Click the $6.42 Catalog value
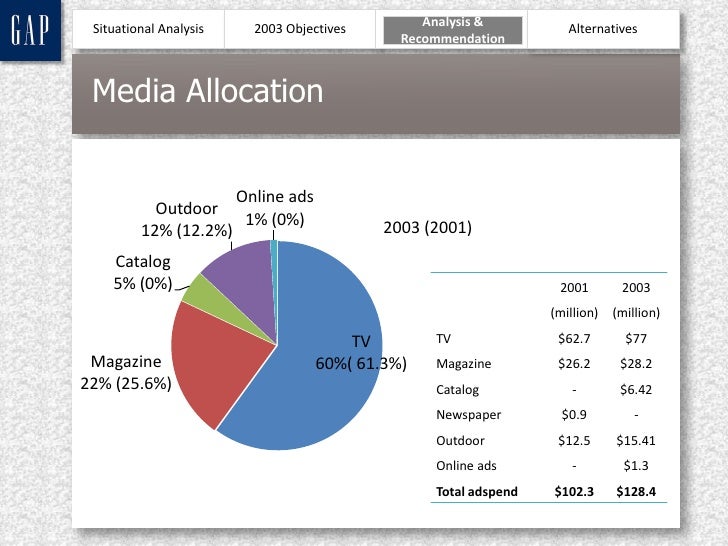The height and width of the screenshot is (546, 728). (636, 389)
